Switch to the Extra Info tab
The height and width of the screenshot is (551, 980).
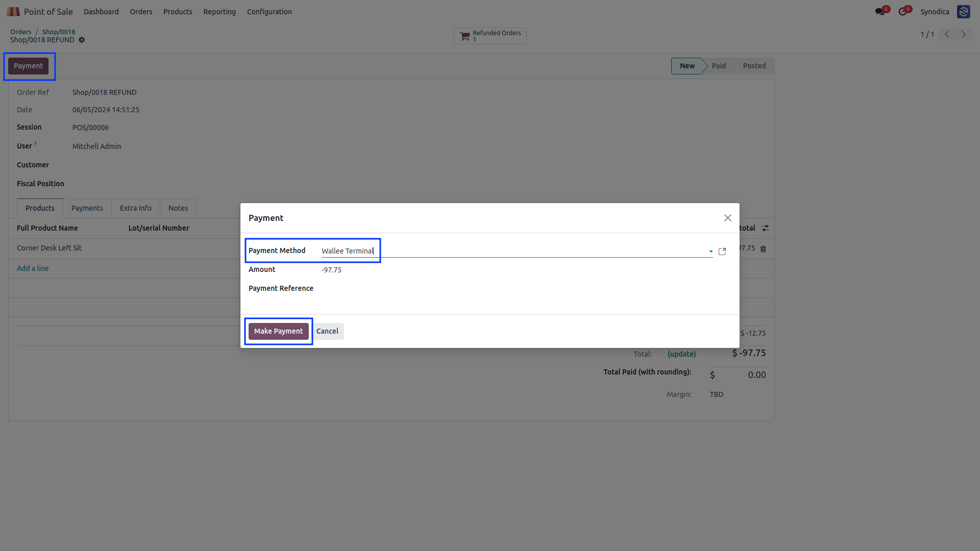[136, 208]
